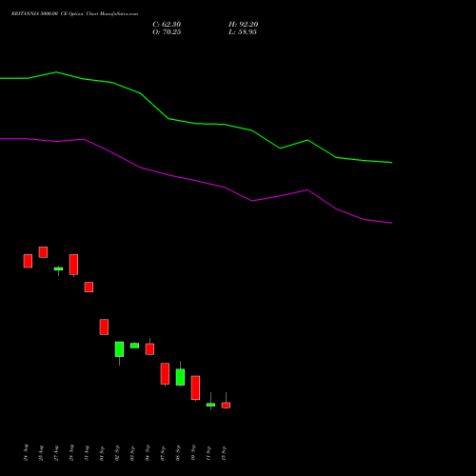Image resolution: width=476 pixels, height=476 pixels.
Task: Click the 04 Sep date label
Action: (148, 453)
